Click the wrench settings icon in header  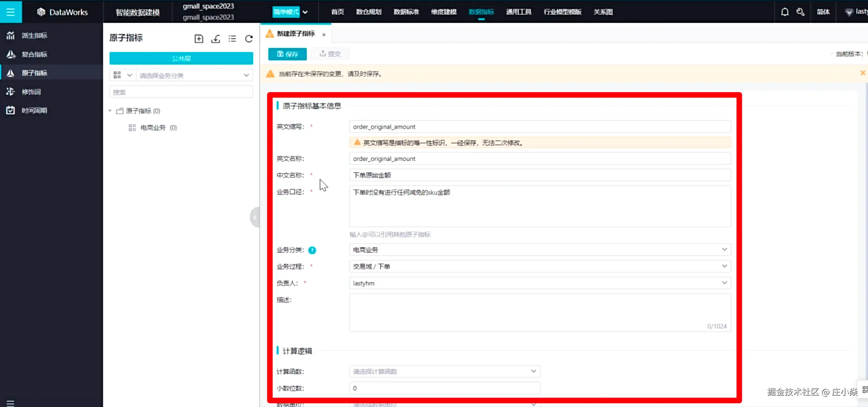coord(800,12)
